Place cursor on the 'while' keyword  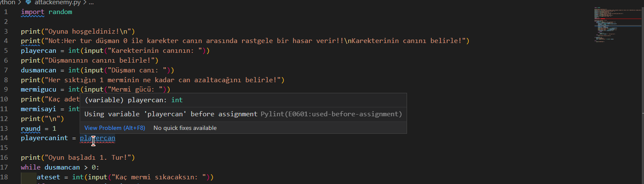[30, 167]
